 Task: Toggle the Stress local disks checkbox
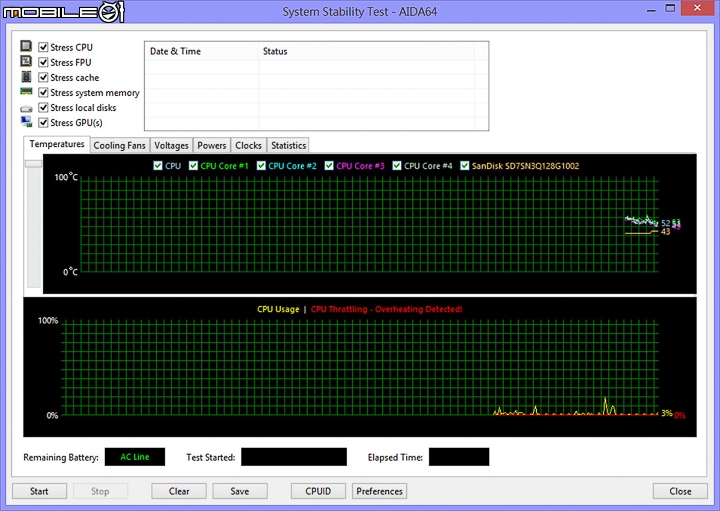[43, 108]
